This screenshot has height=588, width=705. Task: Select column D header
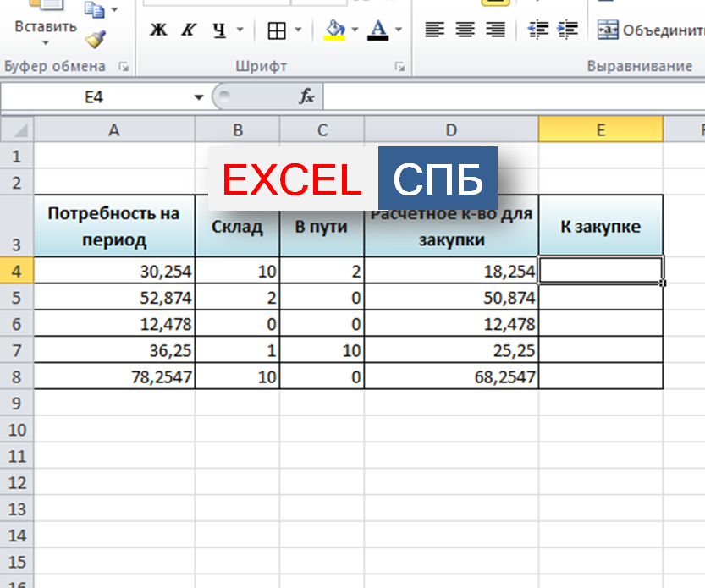[x=451, y=129]
